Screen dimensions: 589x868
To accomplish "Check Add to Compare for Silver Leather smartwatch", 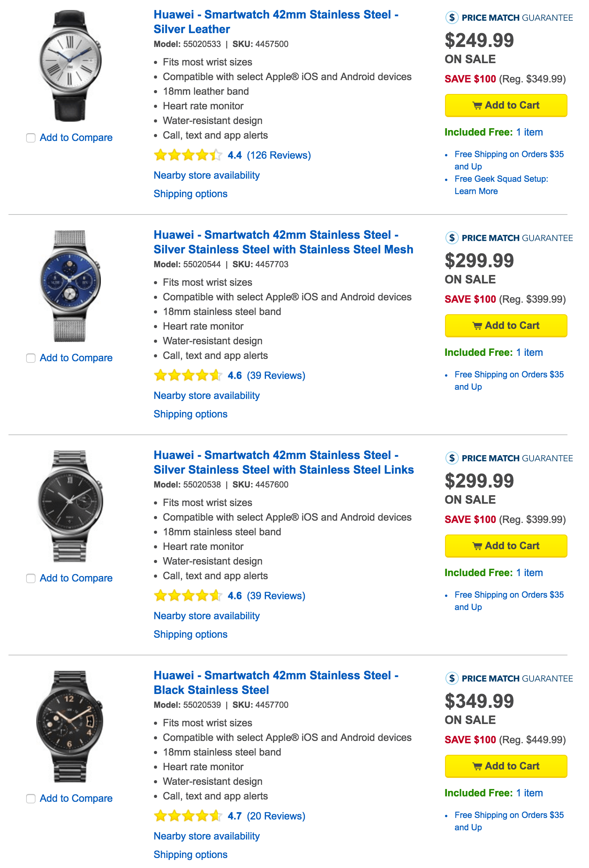I will pos(31,137).
